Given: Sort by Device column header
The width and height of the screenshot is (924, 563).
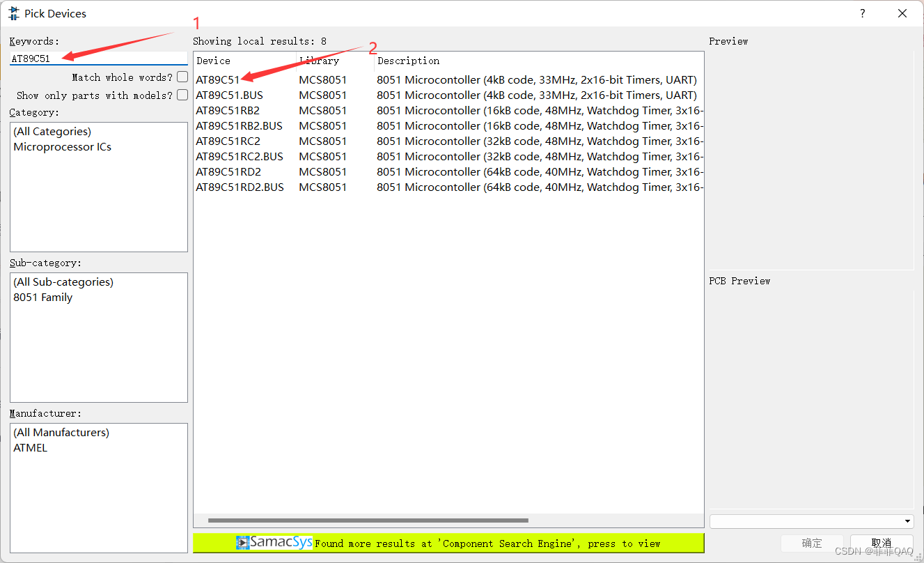Looking at the screenshot, I should point(245,61).
